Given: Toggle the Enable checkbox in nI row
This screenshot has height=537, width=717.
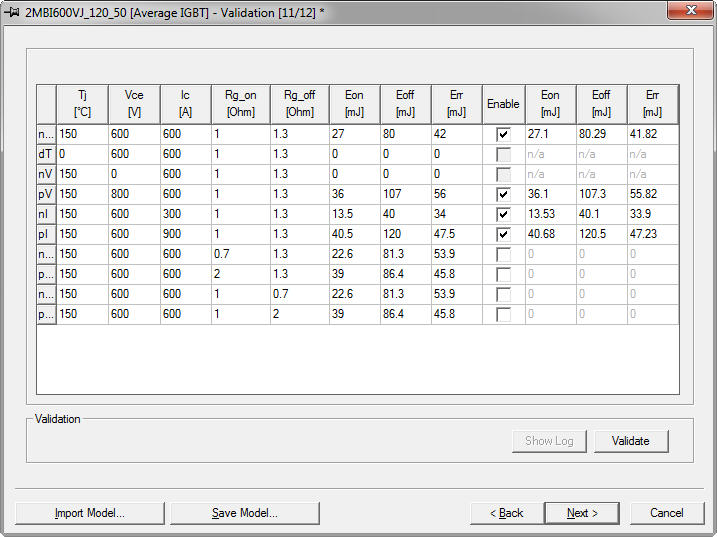Looking at the screenshot, I should (503, 214).
